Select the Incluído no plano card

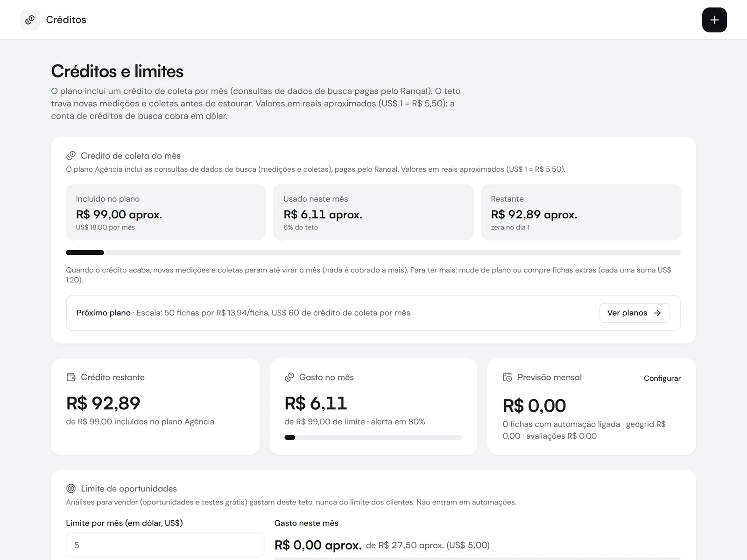tap(166, 212)
